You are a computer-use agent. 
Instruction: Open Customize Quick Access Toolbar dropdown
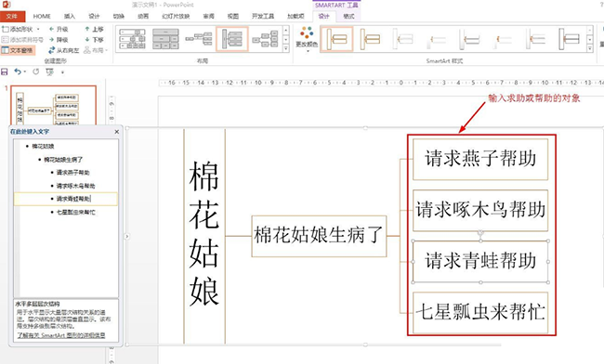click(x=62, y=71)
